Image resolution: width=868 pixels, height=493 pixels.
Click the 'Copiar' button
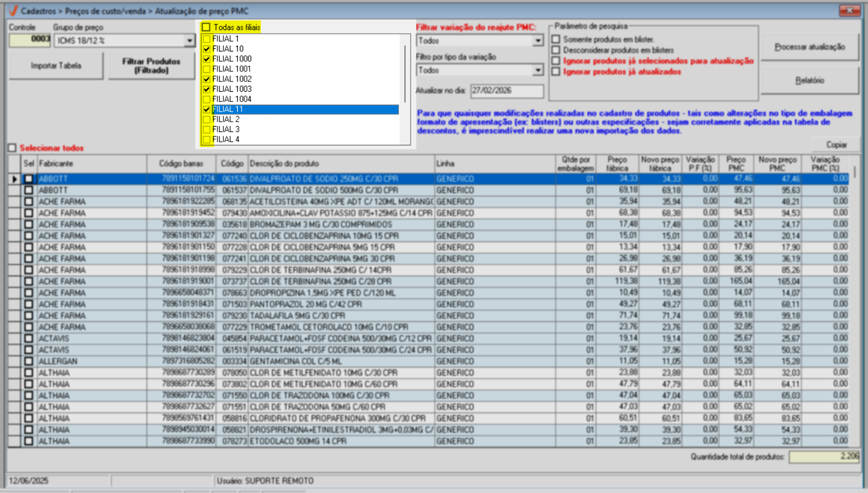(x=836, y=144)
